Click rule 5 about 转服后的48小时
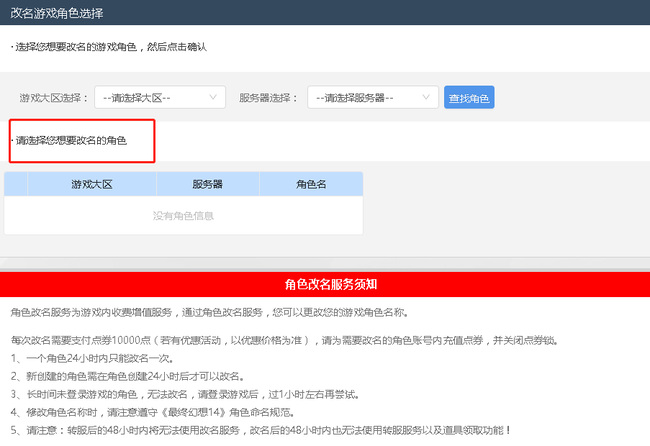Image resolution: width=650 pixels, height=446 pixels. coord(260,430)
